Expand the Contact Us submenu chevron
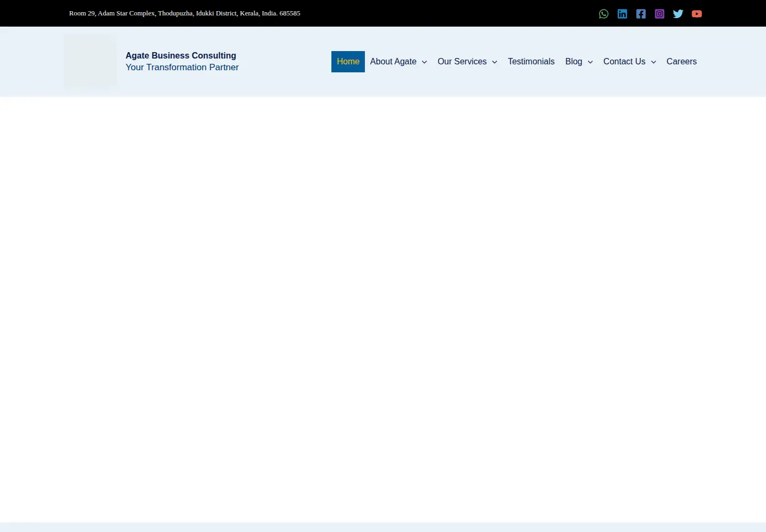The image size is (766, 532). tap(654, 62)
